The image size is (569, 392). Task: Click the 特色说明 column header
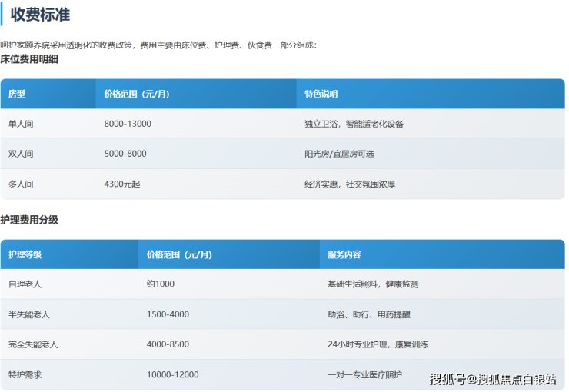coord(321,94)
